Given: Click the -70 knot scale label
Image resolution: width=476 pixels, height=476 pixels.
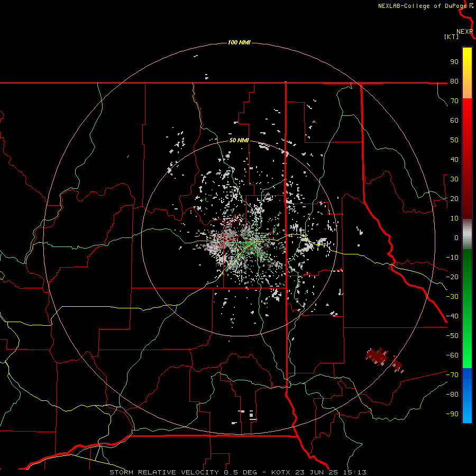Looking at the screenshot, I should [452, 375].
